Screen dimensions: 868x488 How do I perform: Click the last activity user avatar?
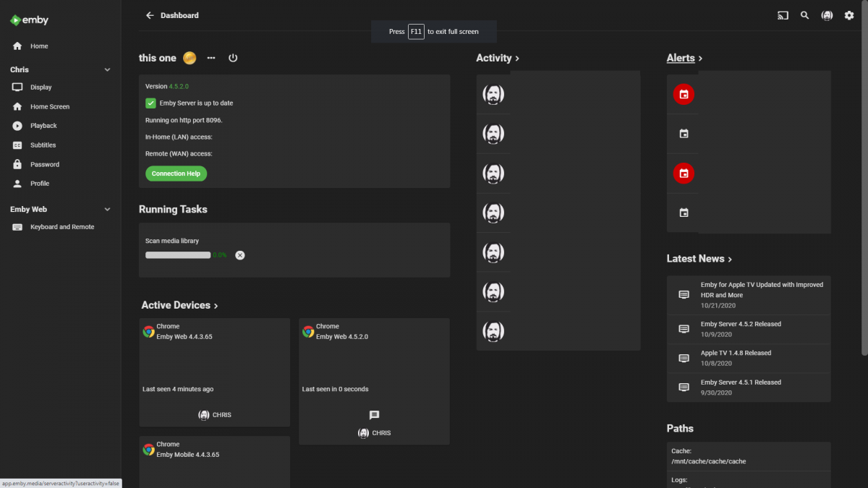click(493, 332)
